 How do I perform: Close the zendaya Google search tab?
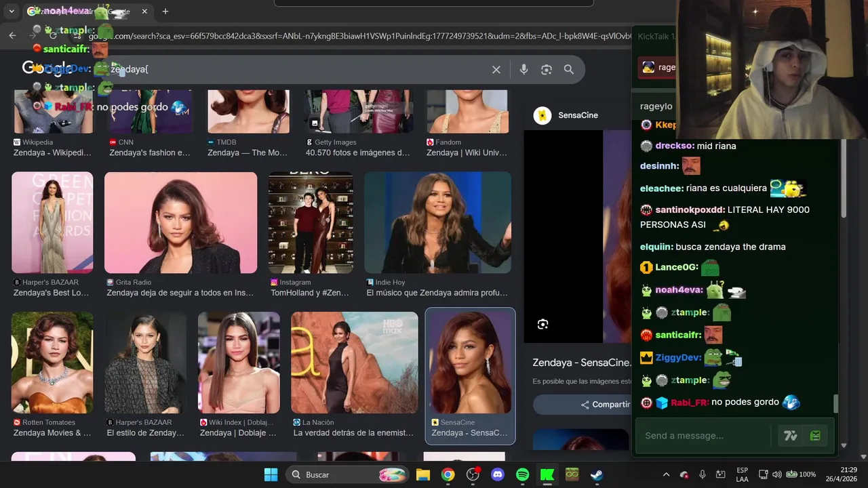pos(145,12)
